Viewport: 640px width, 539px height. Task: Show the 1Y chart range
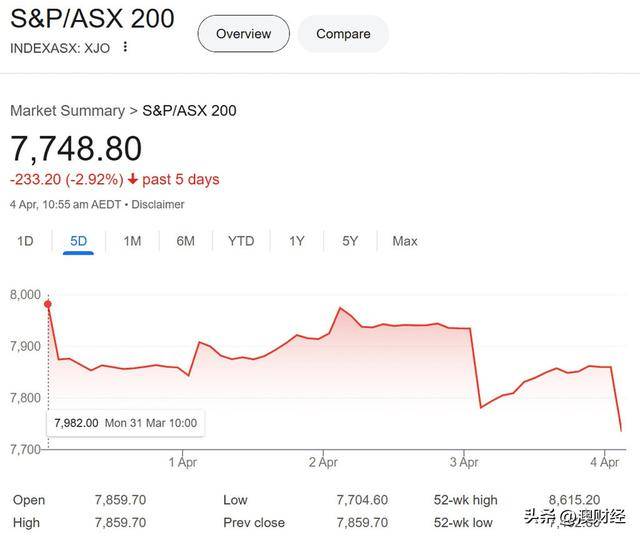(x=297, y=241)
